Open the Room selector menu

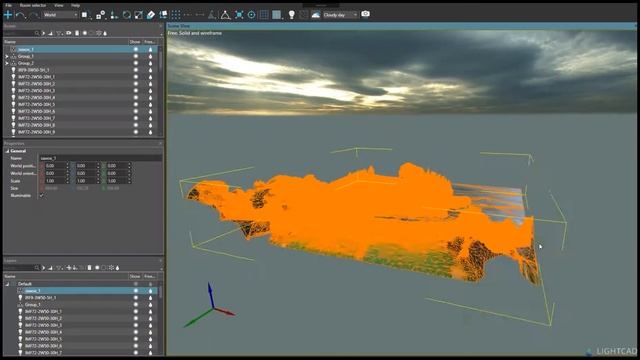pyautogui.click(x=33, y=5)
